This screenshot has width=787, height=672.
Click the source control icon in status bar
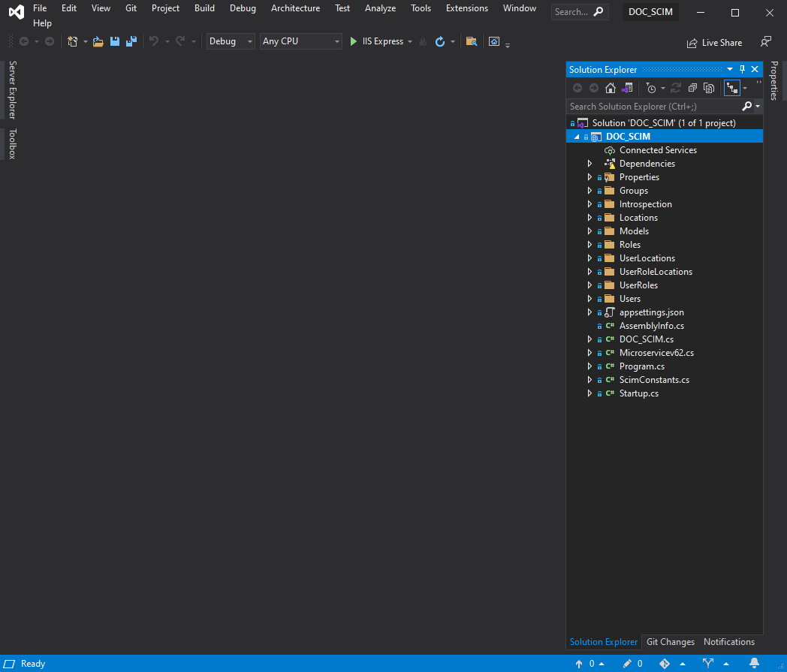(664, 664)
